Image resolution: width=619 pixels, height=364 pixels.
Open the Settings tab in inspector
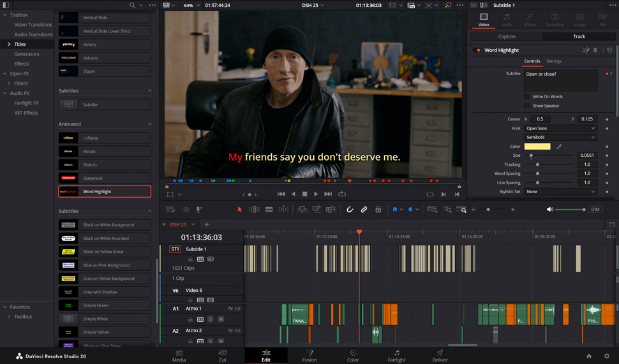pos(554,61)
